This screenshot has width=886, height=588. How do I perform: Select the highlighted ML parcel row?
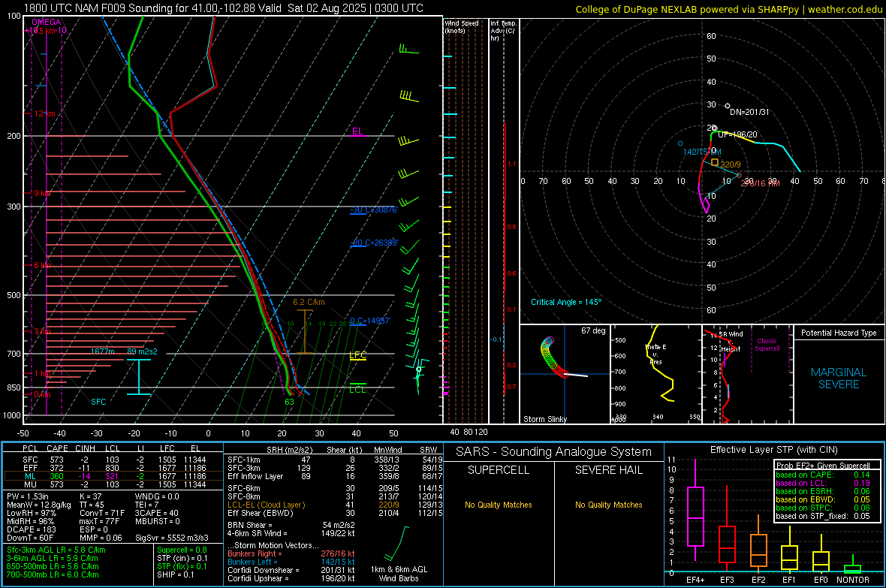(113, 476)
